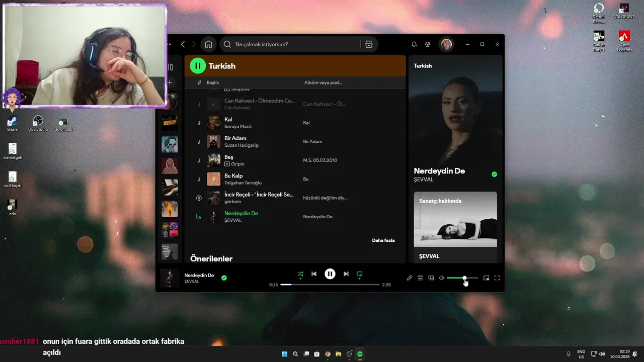This screenshot has width=644, height=362.
Task: Open album 'M.S. 05.03.2010'
Action: [x=320, y=160]
